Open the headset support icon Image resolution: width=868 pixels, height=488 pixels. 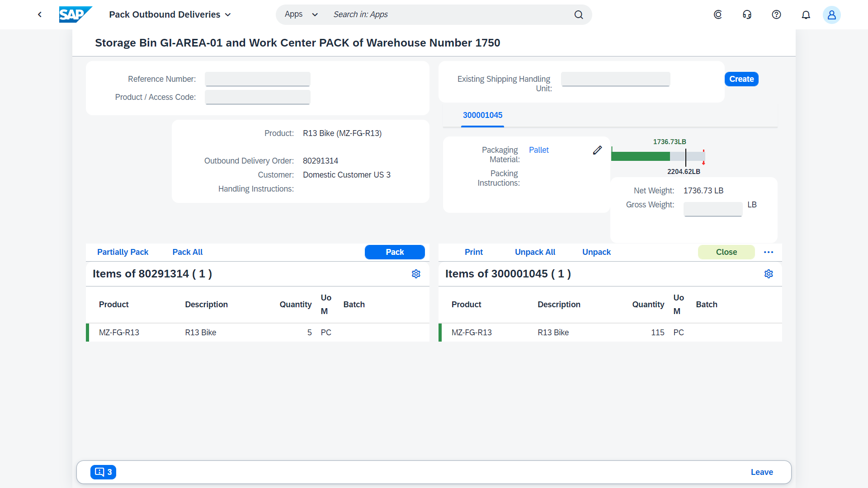pos(747,14)
